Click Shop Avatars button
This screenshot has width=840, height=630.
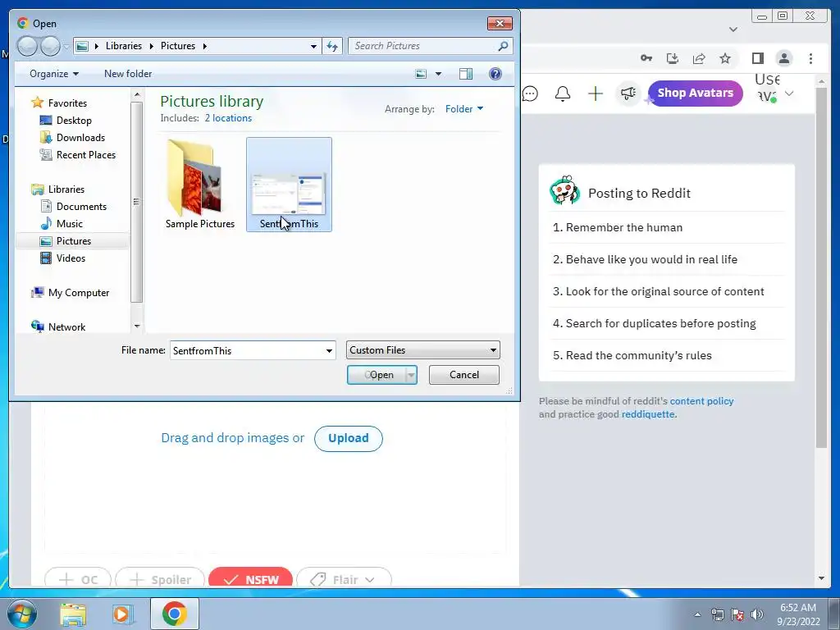696,94
